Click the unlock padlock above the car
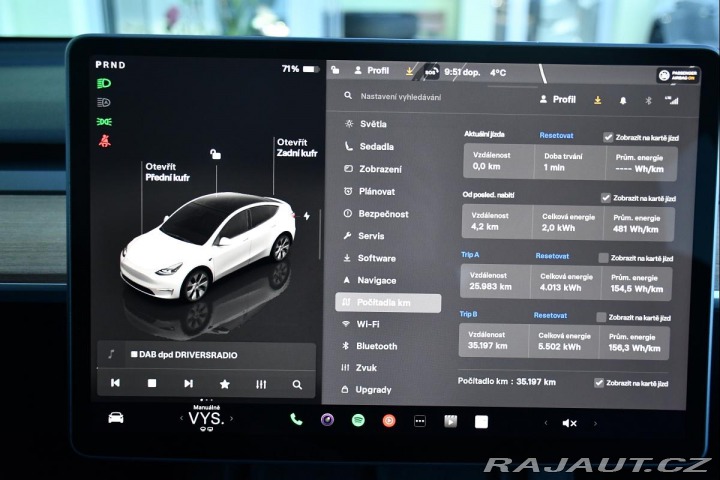Image resolution: width=720 pixels, height=480 pixels. pyautogui.click(x=215, y=154)
